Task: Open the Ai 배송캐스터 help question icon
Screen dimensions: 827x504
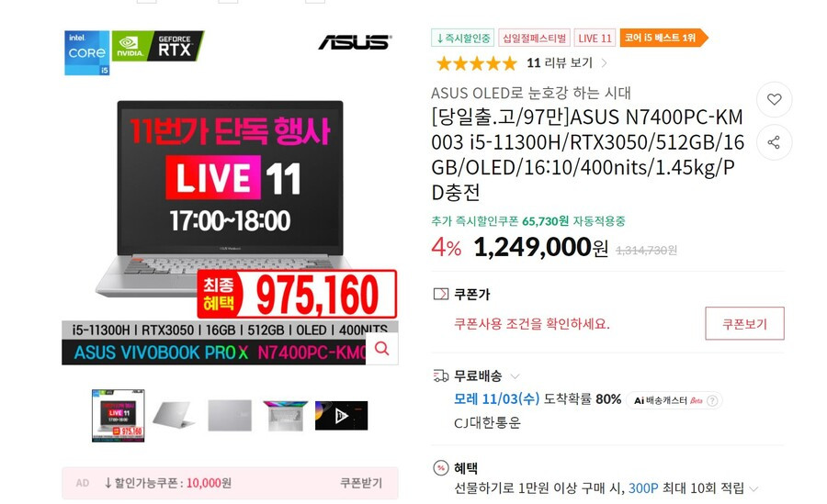Action: pos(712,400)
